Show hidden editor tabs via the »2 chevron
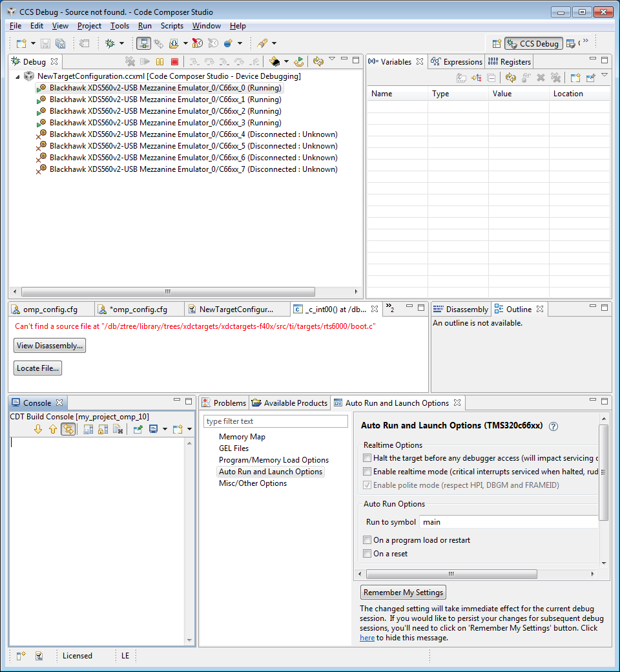Screen dimensions: 620x672 click(390, 308)
